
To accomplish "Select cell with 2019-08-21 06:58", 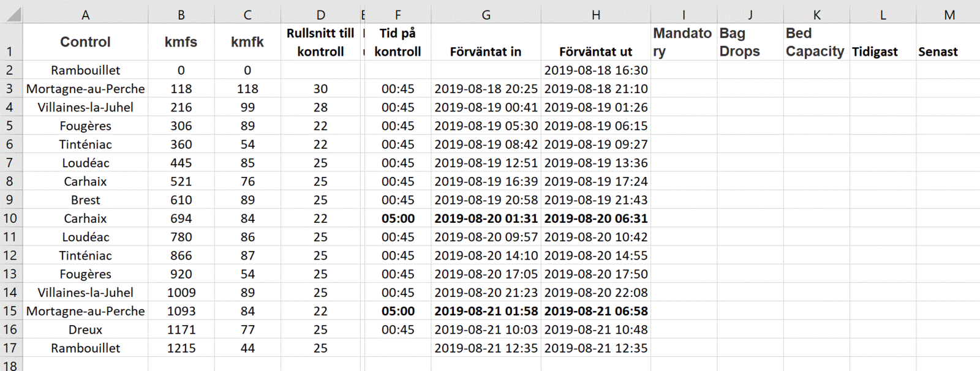I will [x=595, y=311].
